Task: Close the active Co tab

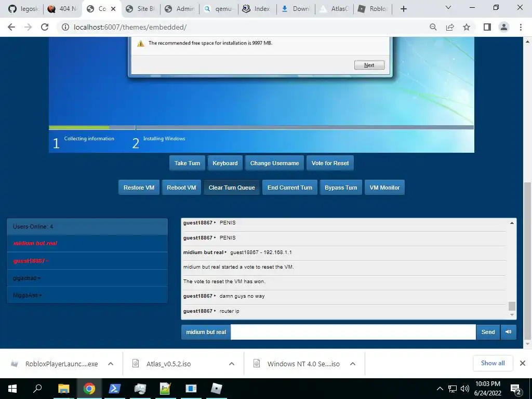Action: [x=113, y=9]
